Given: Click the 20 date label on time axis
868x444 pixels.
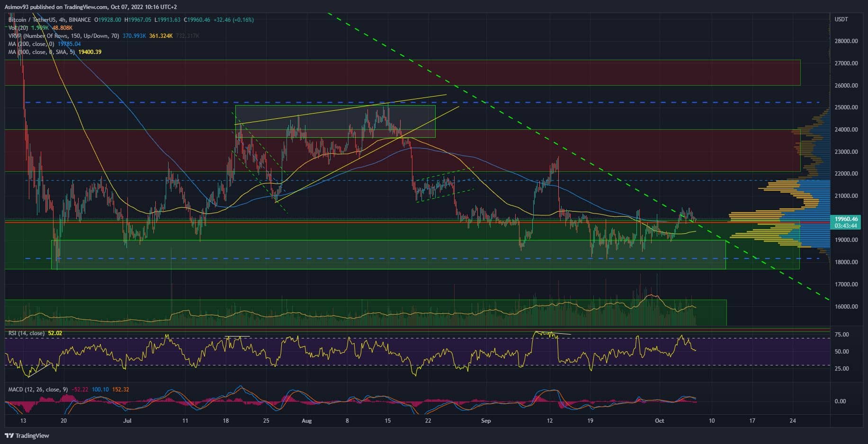Looking at the screenshot, I should (64, 421).
